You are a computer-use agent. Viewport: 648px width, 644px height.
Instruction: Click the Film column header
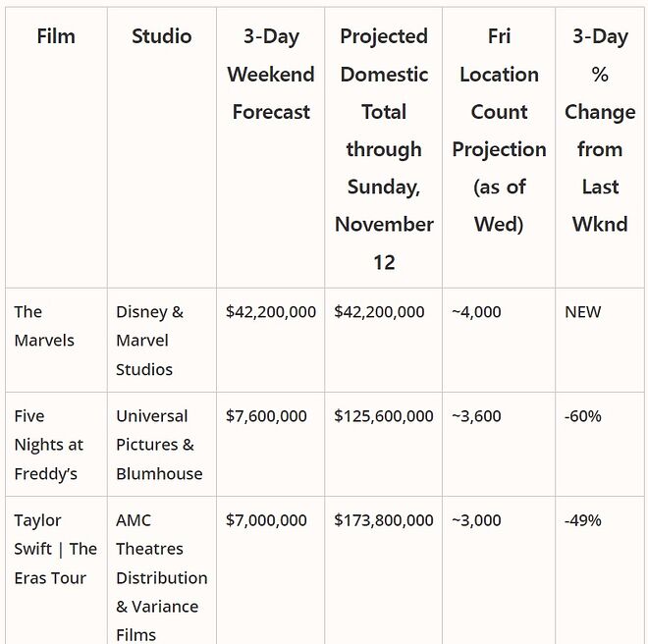point(56,36)
